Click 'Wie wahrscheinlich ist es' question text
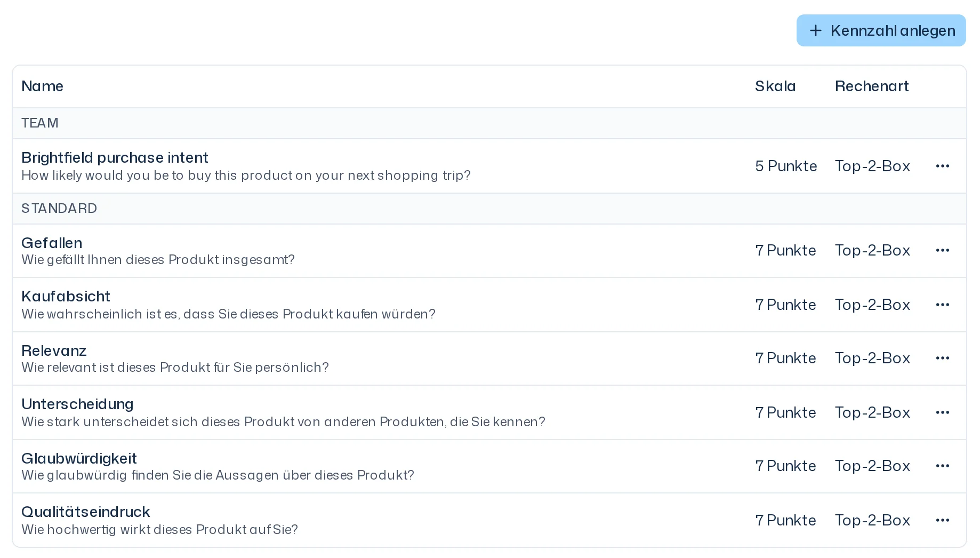Image resolution: width=980 pixels, height=558 pixels. tap(228, 314)
